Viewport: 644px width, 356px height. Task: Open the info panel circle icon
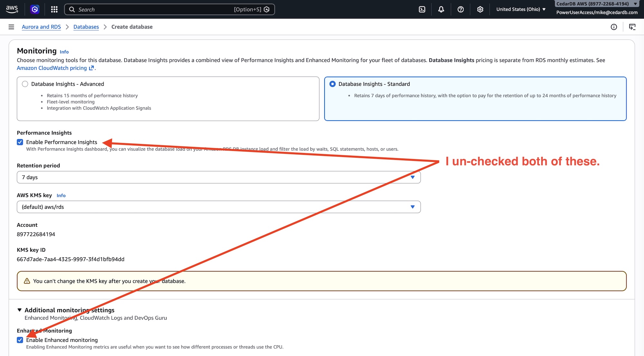(x=614, y=27)
